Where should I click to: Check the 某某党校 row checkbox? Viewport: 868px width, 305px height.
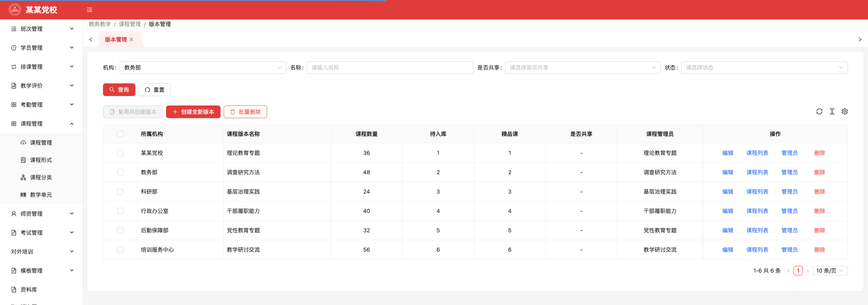coord(120,153)
